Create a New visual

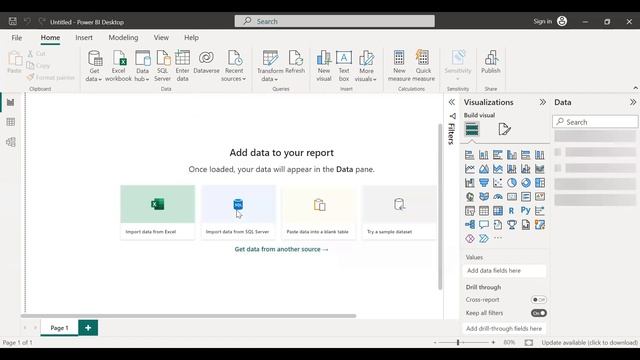pyautogui.click(x=324, y=66)
